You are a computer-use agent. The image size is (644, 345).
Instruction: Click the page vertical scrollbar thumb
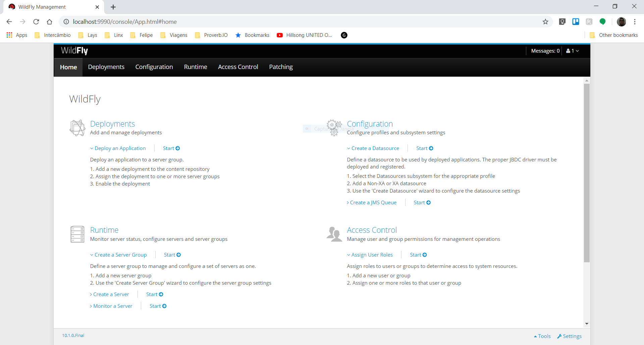click(587, 173)
